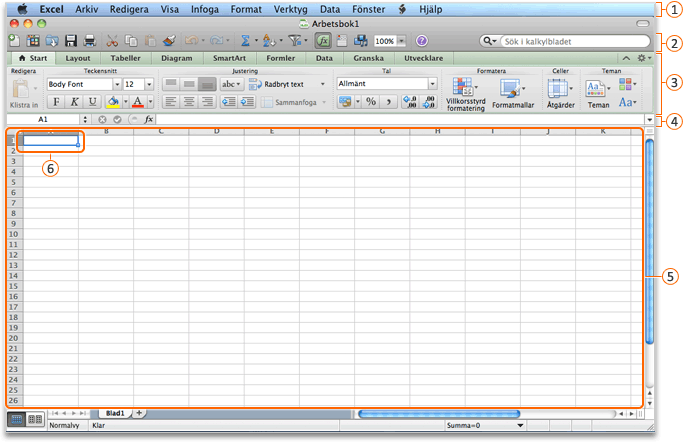Increase decimal places button
Screen dimensions: 684x442
[x=410, y=102]
